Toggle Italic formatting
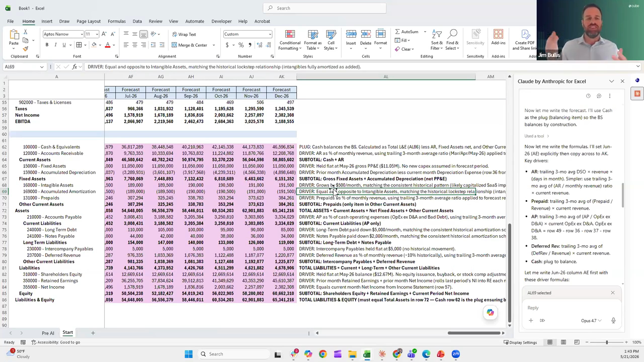This screenshot has height=362, width=644. pos(55,45)
